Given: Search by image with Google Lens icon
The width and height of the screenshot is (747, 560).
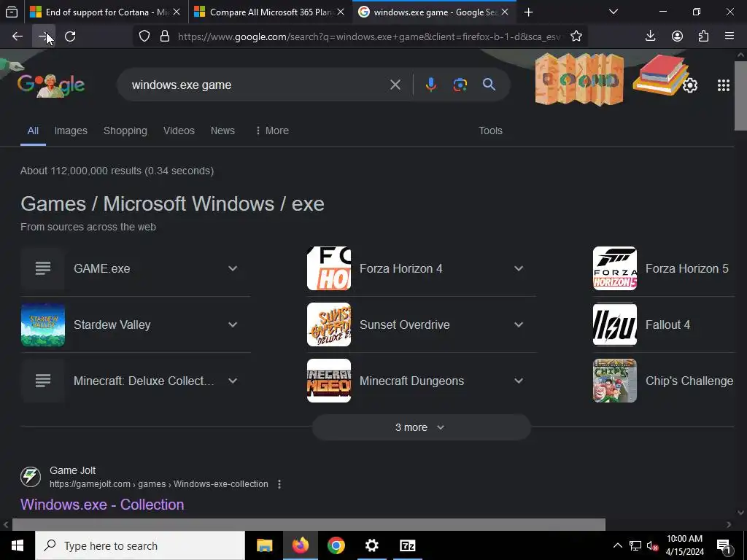Looking at the screenshot, I should [x=460, y=85].
